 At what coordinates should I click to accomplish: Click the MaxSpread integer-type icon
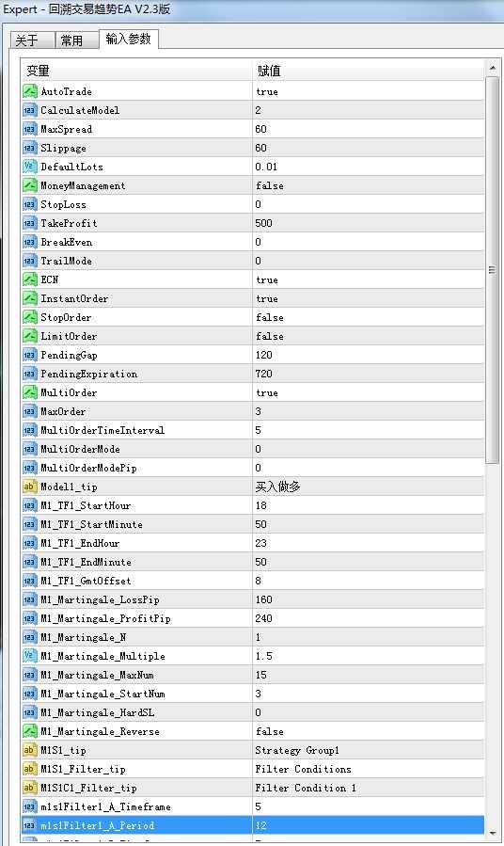click(x=29, y=129)
